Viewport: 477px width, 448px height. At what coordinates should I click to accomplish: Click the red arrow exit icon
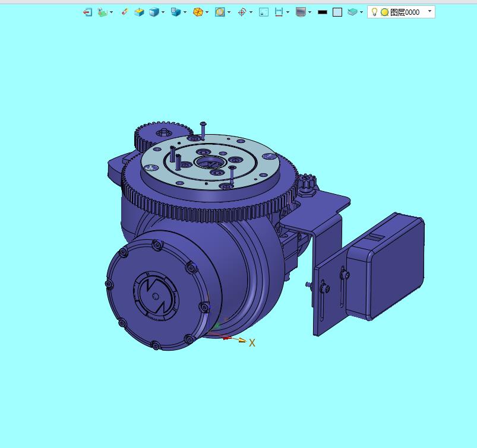pyautogui.click(x=87, y=12)
